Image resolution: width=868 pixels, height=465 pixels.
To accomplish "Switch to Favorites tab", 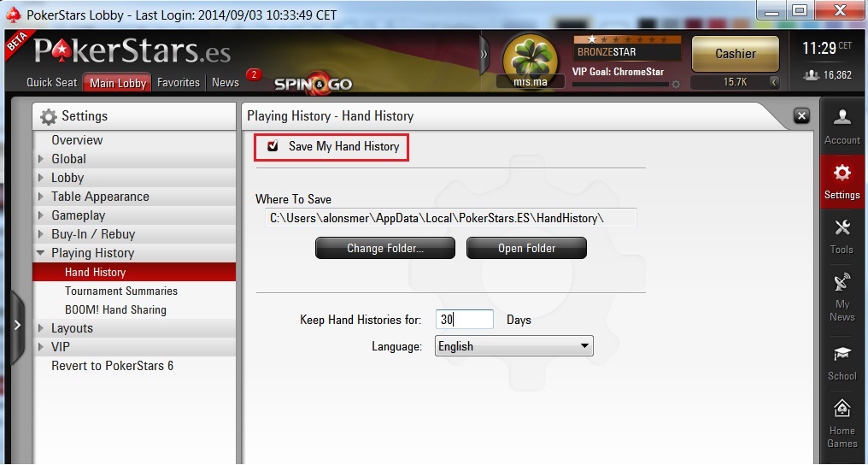I will pyautogui.click(x=179, y=82).
